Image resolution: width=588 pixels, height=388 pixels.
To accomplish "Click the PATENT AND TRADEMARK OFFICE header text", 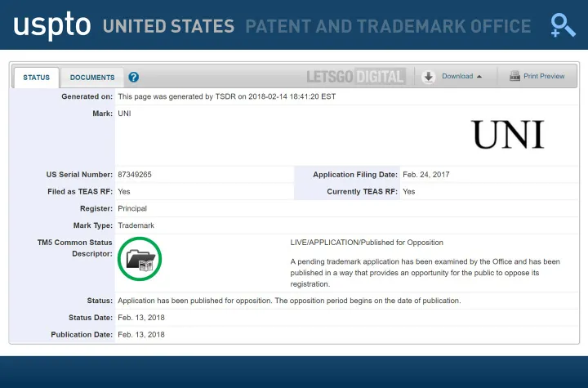I will tap(388, 26).
